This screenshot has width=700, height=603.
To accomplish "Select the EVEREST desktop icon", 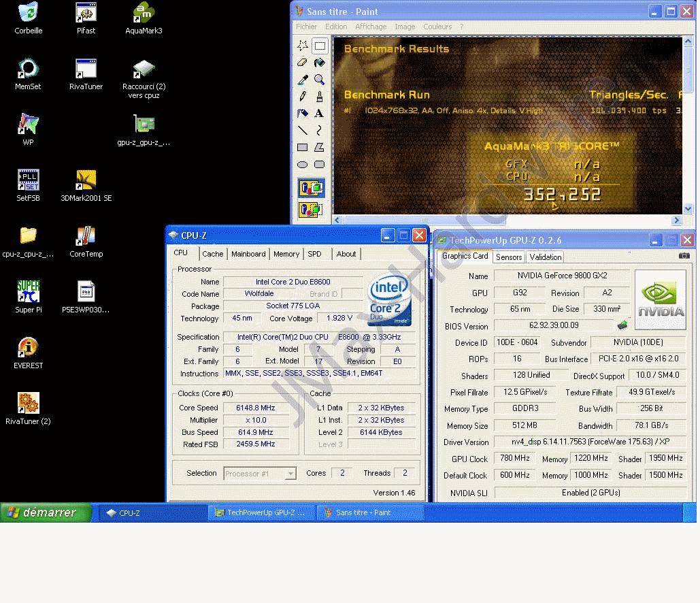I will 28,353.
